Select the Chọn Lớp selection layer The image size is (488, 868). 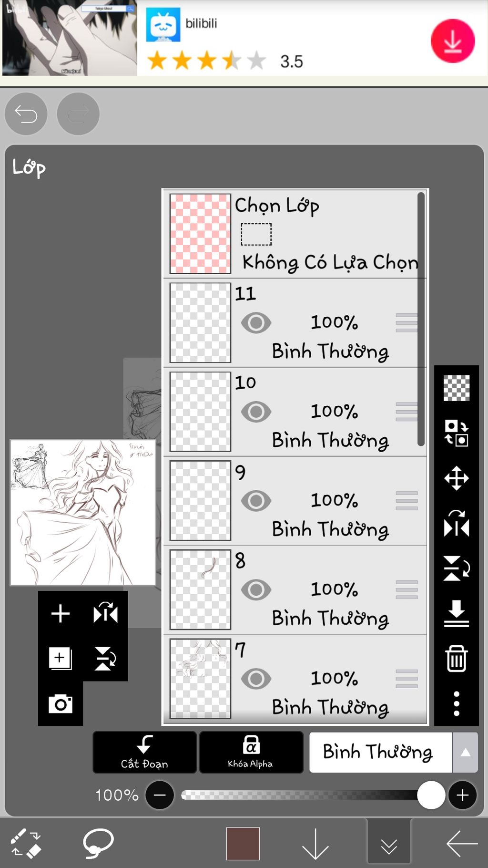tap(295, 234)
